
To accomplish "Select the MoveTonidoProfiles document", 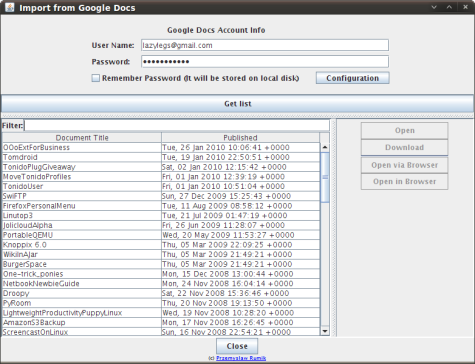I will coord(82,177).
